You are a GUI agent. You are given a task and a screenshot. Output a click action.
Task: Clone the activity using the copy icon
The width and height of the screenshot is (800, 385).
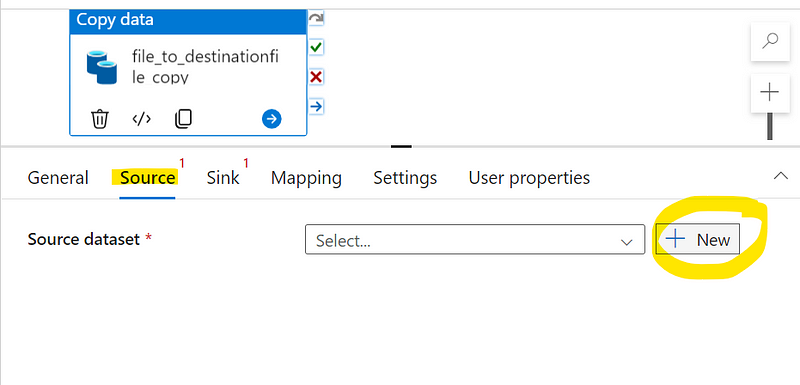[x=183, y=119]
